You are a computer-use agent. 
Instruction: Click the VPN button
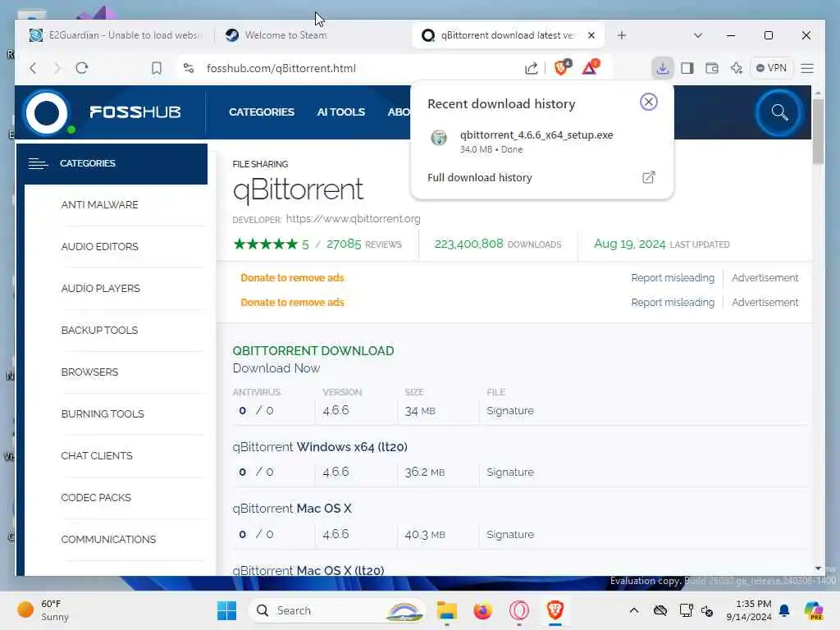771,68
